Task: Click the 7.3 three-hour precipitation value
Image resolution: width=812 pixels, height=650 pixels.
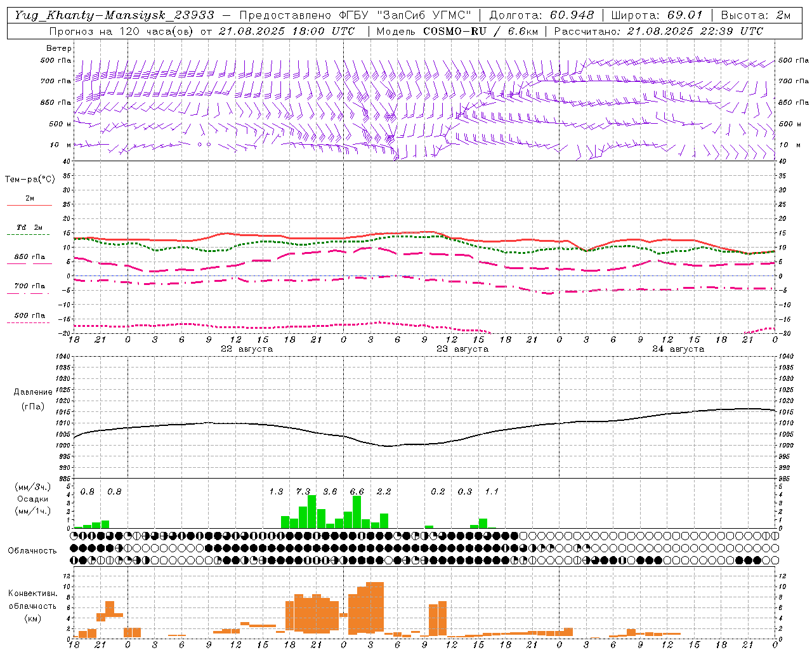Action: [x=303, y=492]
